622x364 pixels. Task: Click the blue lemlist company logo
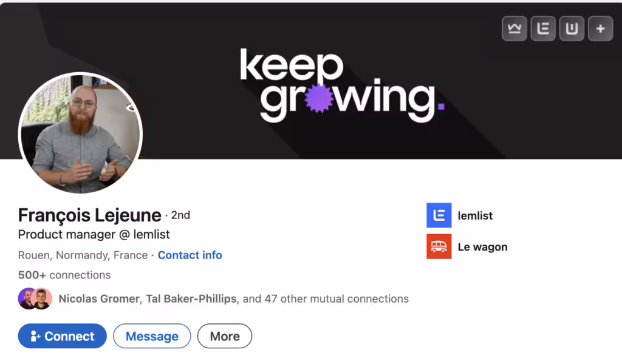point(439,215)
